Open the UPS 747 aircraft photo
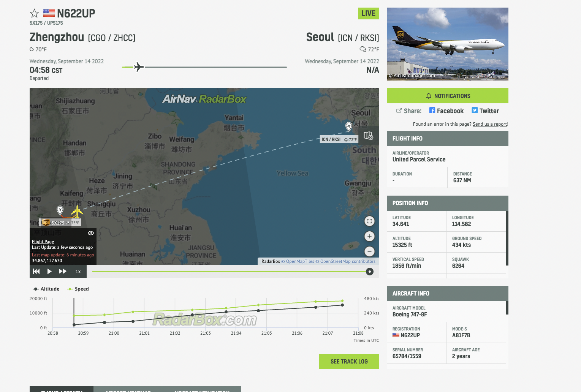This screenshot has height=392, width=581. pos(448,44)
